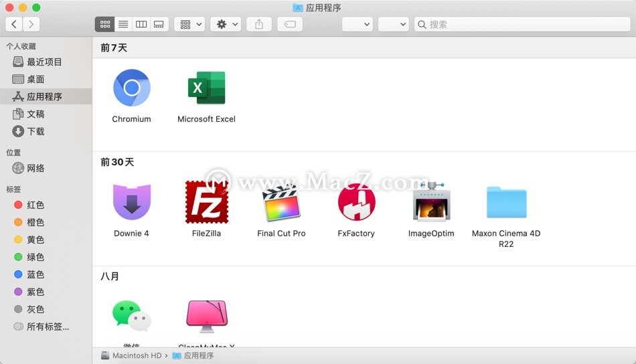636x364 pixels.
Task: Select the ImageOptim app icon
Action: coord(431,202)
